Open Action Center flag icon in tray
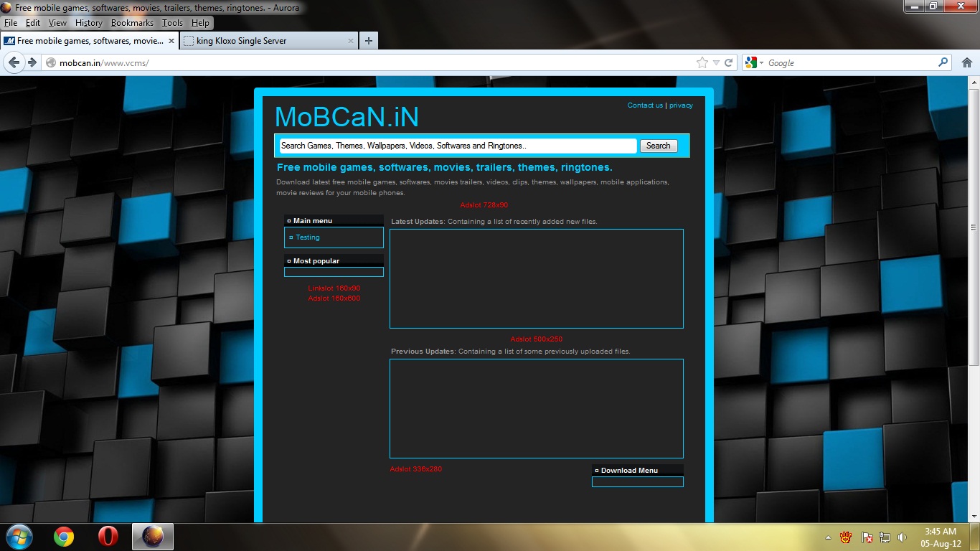This screenshot has height=551, width=980. click(x=867, y=537)
